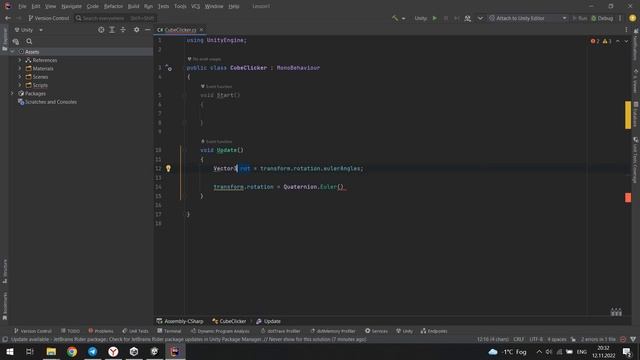Open the Navigate menu

tap(71, 7)
